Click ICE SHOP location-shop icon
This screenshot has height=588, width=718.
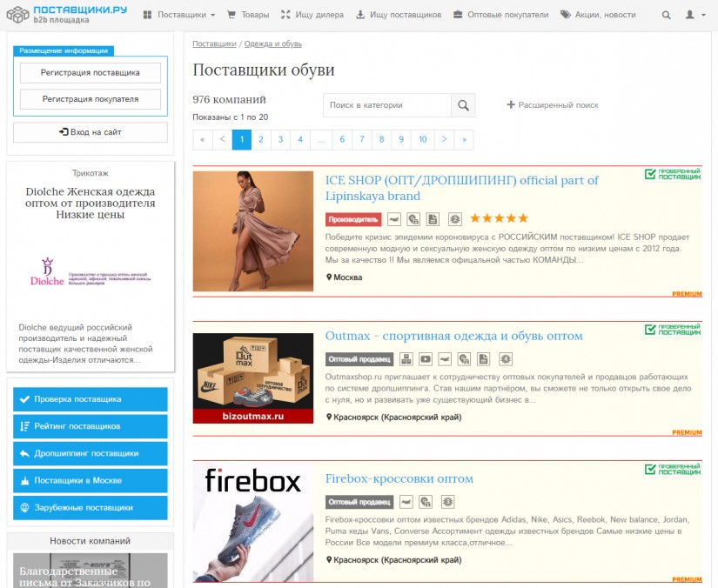click(x=413, y=220)
